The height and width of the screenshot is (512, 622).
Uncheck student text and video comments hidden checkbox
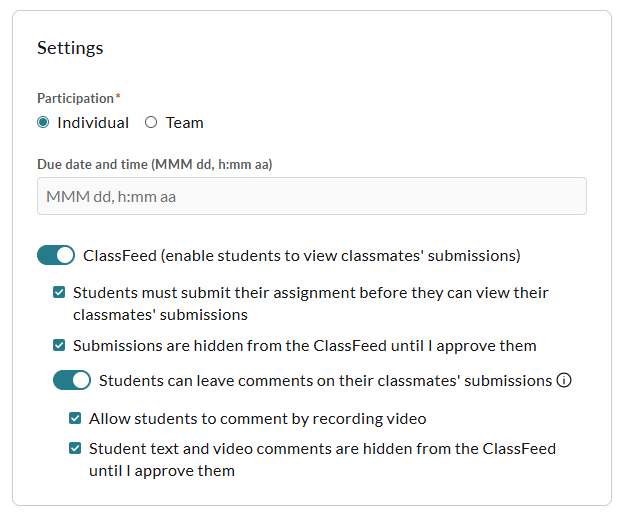(75, 449)
